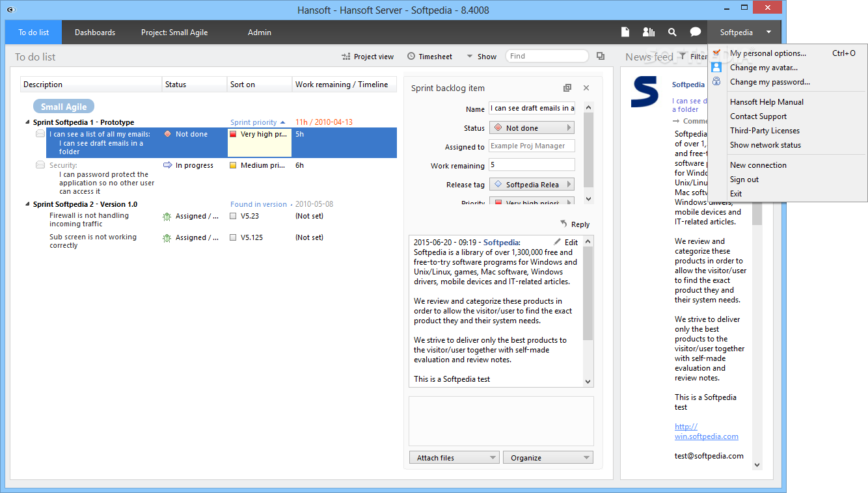Click the detail fields scrollbar down arrow
Viewport: 868px width, 493px height.
click(588, 199)
